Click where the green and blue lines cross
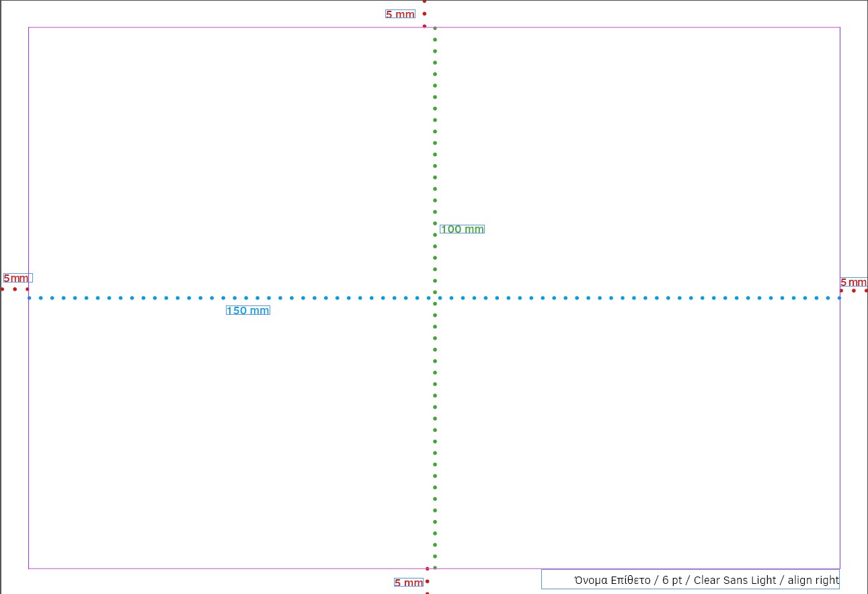 click(435, 298)
